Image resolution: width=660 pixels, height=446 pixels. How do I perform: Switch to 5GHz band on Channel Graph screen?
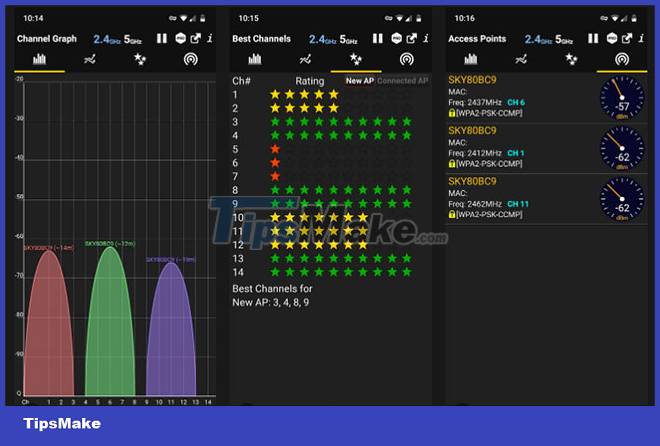[132, 39]
